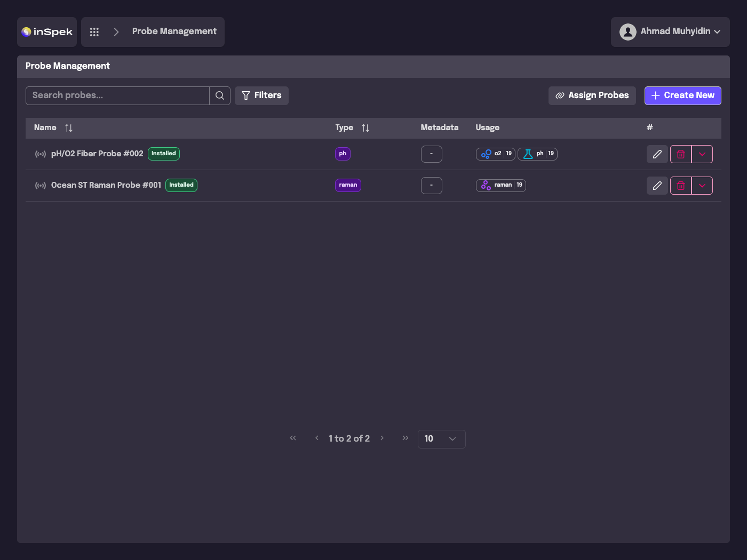This screenshot has width=747, height=560.
Task: Click the Name column header
Action: tap(45, 127)
